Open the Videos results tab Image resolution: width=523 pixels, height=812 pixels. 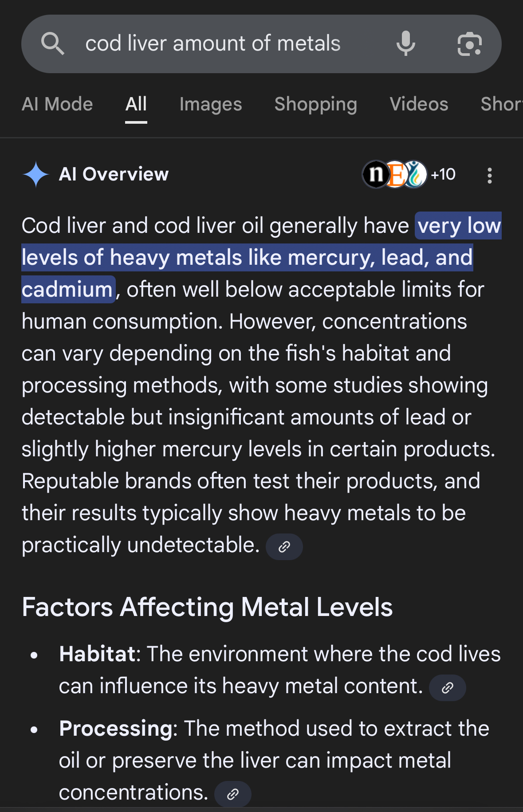point(419,104)
